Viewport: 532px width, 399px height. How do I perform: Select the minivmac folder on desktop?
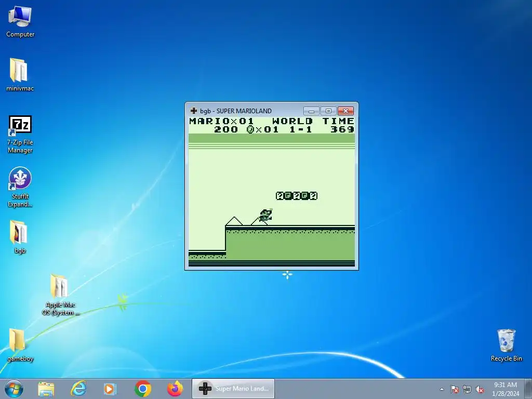[20, 75]
